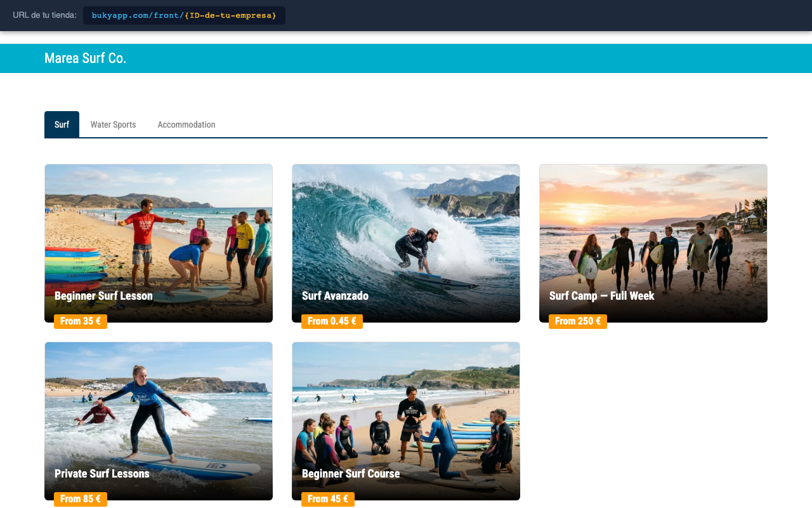Click the Marea Surf Co. header title

[86, 58]
